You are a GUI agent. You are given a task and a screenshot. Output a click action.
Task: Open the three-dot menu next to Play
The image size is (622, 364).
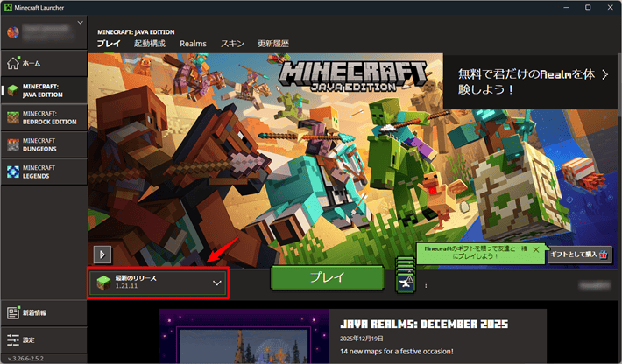(427, 284)
